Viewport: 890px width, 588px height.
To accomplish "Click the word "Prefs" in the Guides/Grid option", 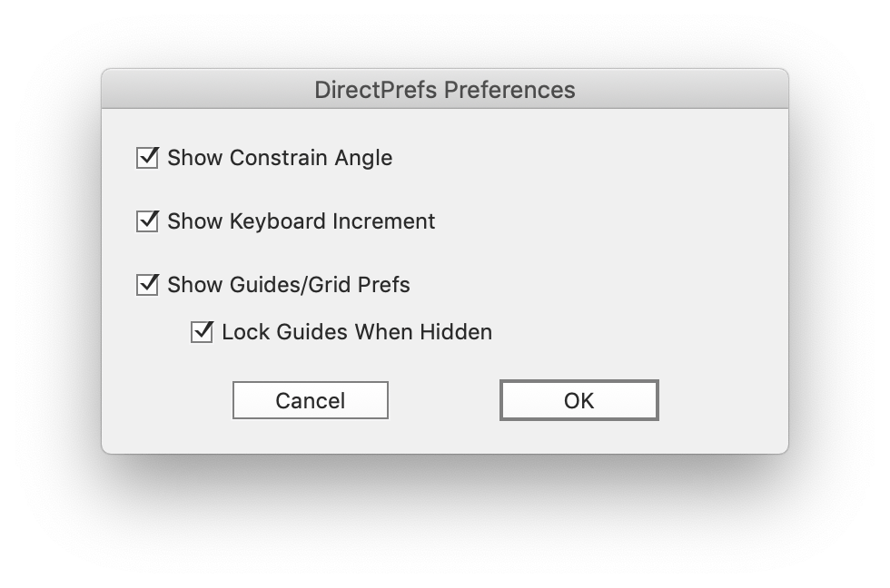I will pyautogui.click(x=384, y=285).
